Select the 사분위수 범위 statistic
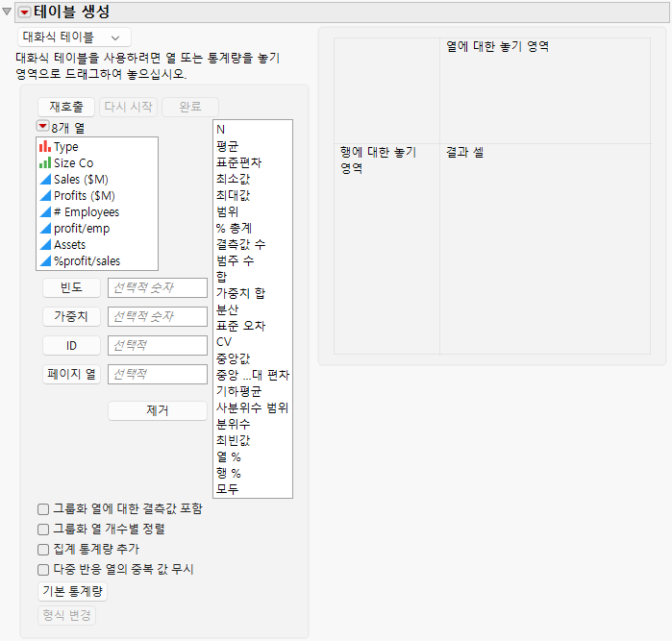Image resolution: width=672 pixels, height=641 pixels. point(253,407)
